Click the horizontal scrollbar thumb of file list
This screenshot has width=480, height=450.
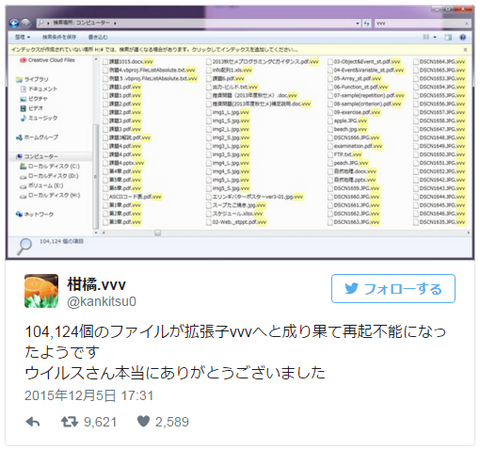158,232
